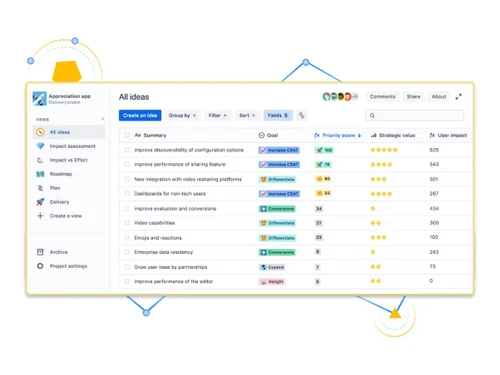The height and width of the screenshot is (375, 500).
Task: Click the All ideas lightbulb icon
Action: click(x=40, y=132)
